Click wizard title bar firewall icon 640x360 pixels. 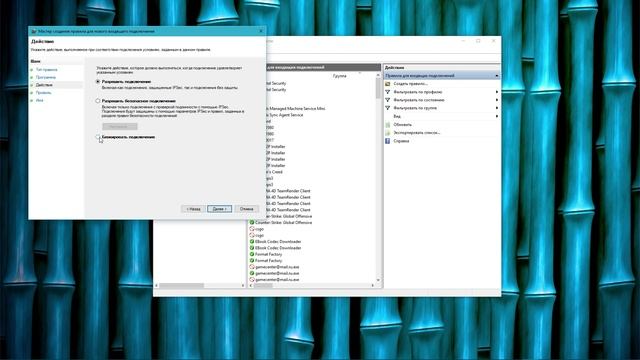34,31
